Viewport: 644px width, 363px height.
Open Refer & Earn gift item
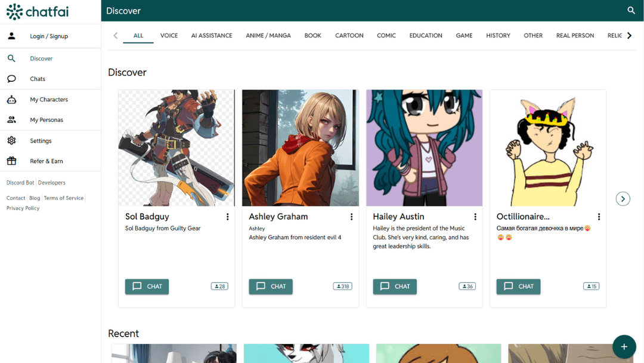[46, 161]
